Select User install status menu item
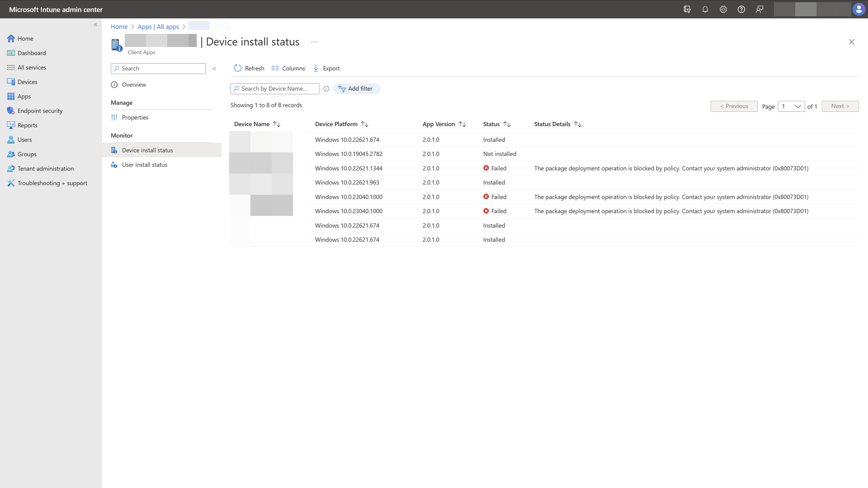The width and height of the screenshot is (868, 488). 144,165
